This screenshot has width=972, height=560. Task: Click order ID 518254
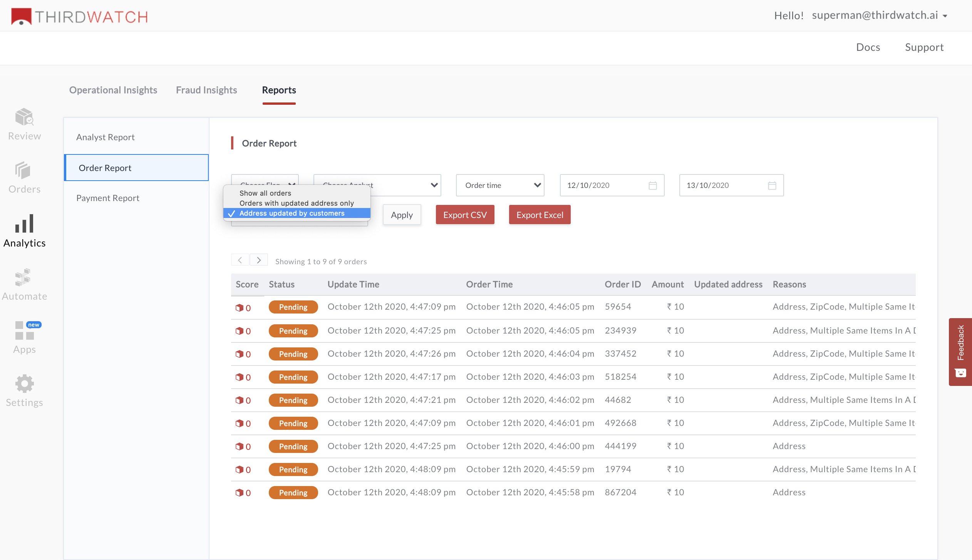[620, 377]
